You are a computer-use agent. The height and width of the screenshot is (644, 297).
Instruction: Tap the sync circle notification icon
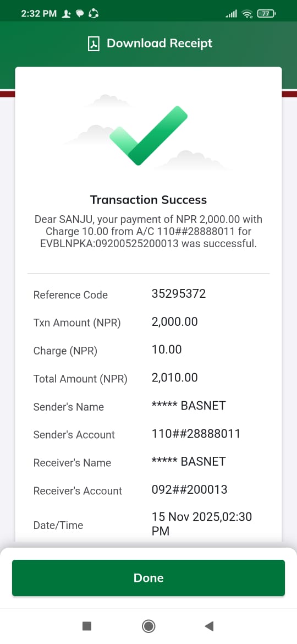pos(94,14)
